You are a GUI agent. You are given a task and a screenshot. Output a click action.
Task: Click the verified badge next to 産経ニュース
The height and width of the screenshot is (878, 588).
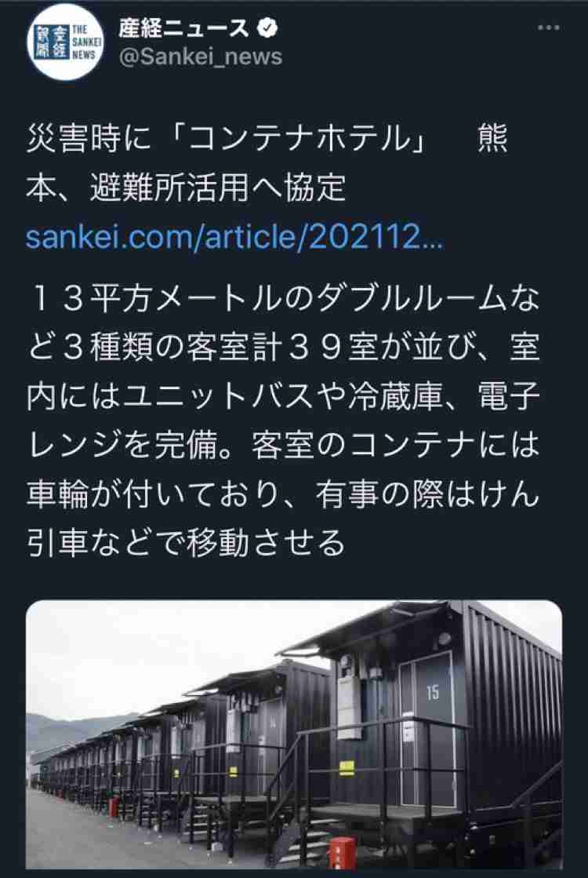point(267,27)
